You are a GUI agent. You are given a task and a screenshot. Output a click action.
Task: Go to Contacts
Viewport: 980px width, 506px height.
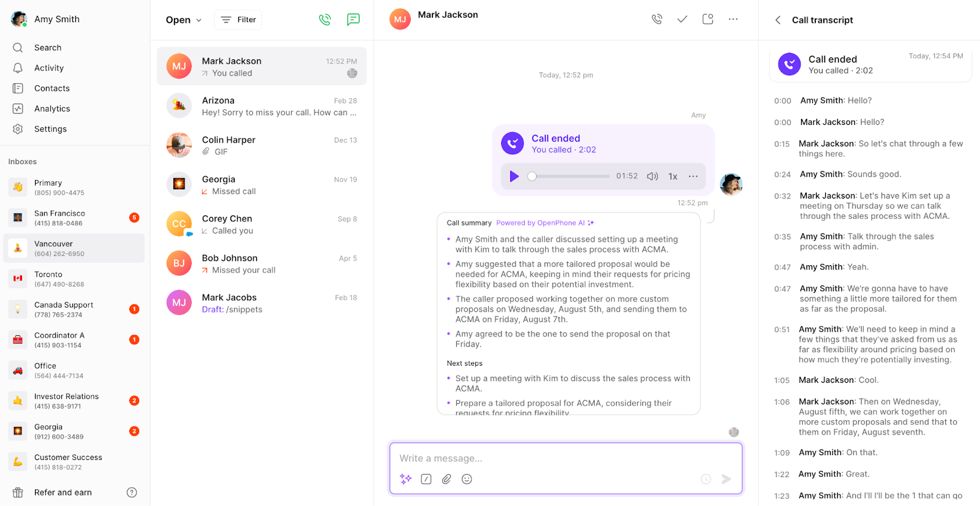click(52, 88)
